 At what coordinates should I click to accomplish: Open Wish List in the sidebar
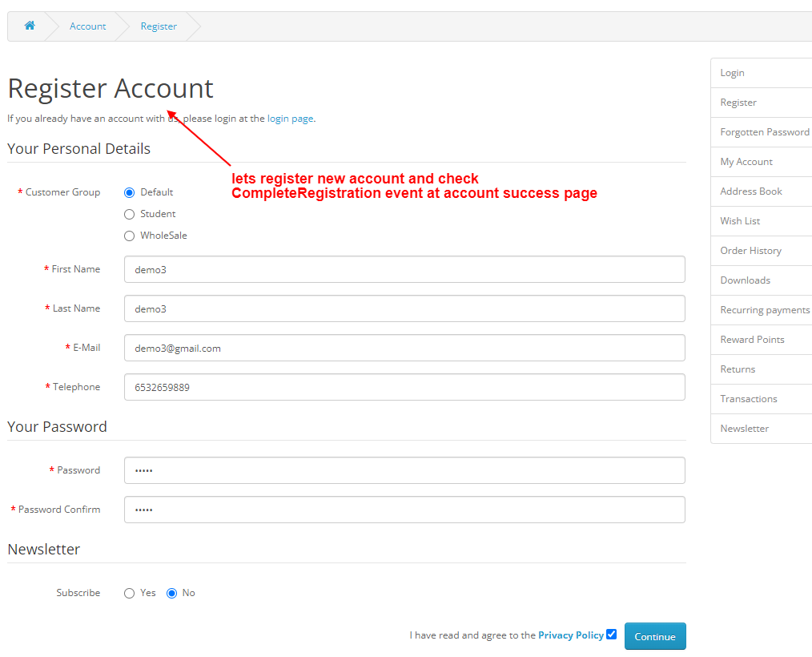click(x=762, y=220)
